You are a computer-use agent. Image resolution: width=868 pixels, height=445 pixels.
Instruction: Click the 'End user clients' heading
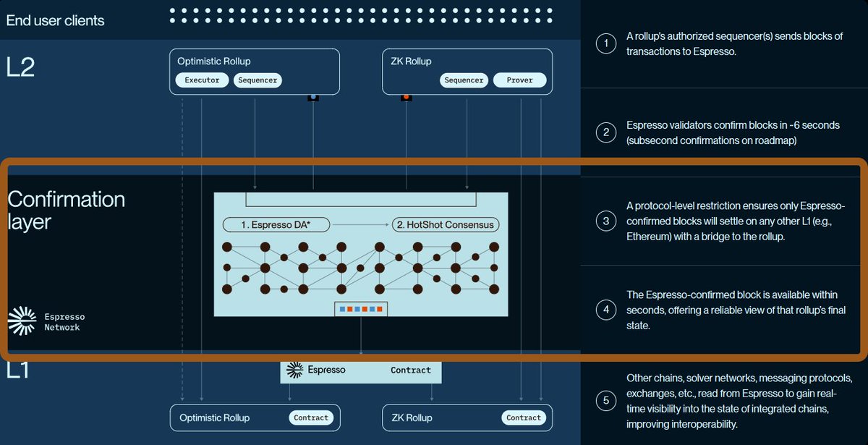(x=55, y=20)
